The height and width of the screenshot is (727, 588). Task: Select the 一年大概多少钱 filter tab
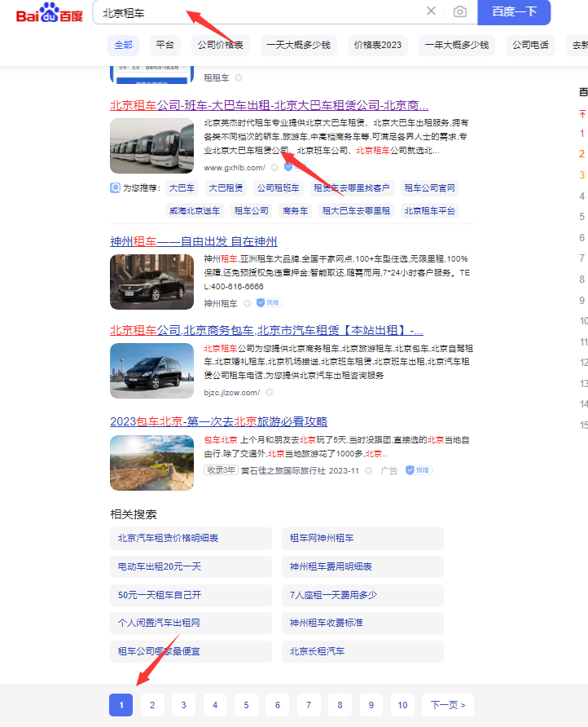(457, 45)
